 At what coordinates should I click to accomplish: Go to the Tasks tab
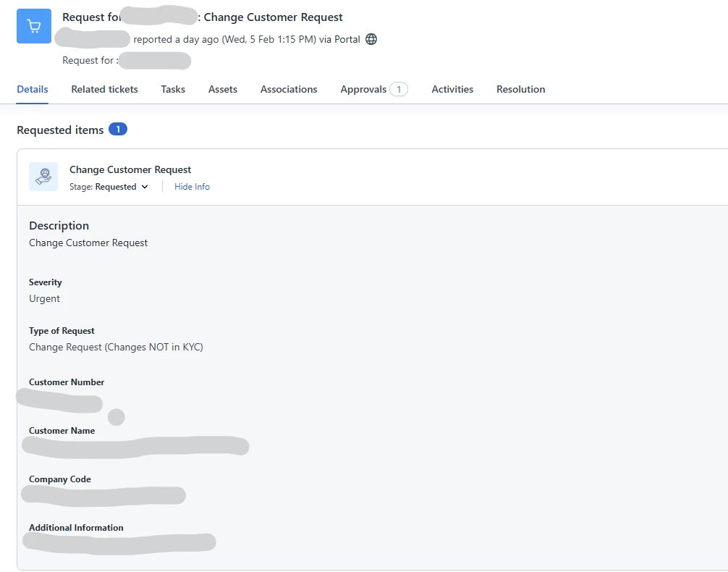(173, 89)
